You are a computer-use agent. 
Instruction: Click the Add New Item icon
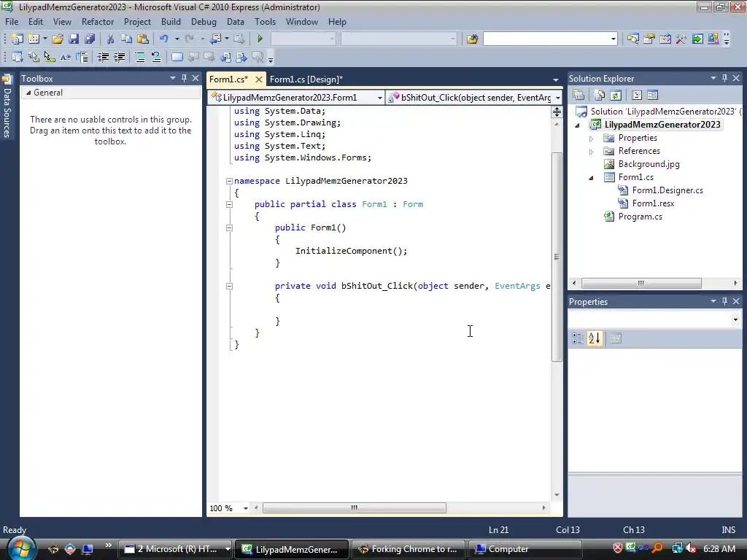click(34, 39)
